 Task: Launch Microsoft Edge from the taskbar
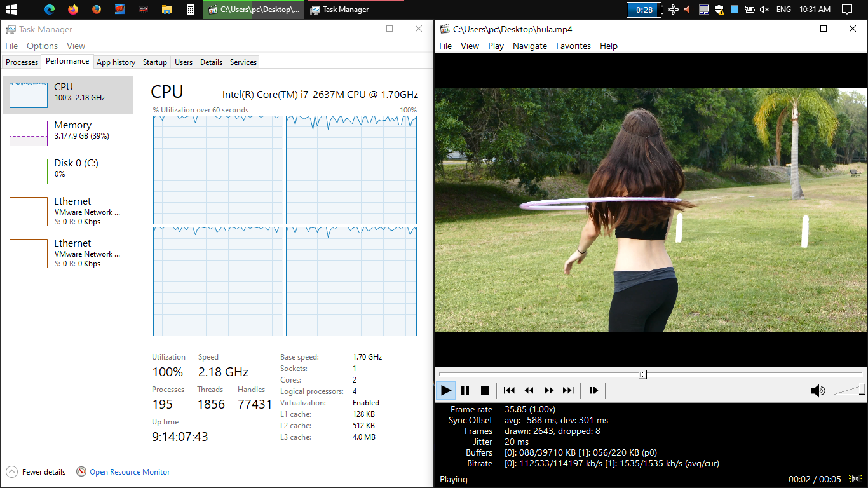point(50,10)
